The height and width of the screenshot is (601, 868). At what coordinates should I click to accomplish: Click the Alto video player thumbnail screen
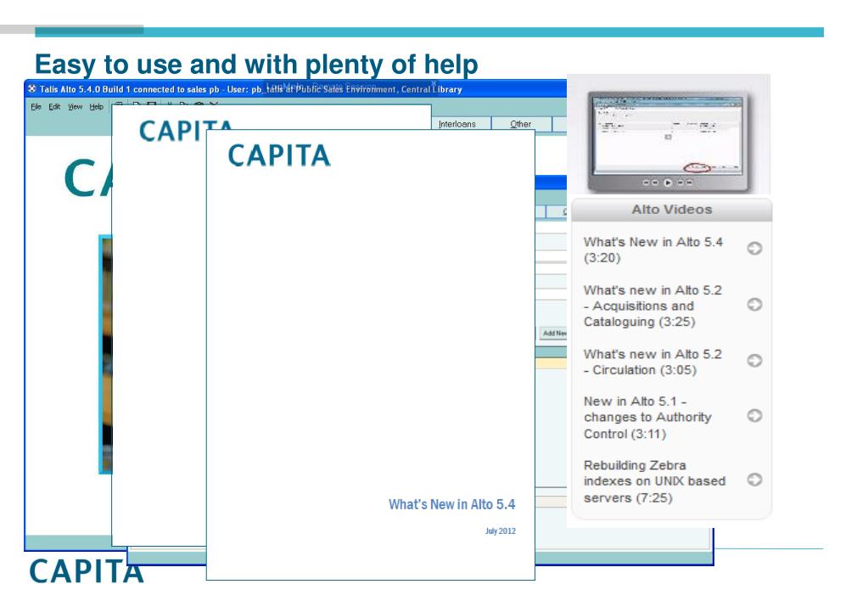(x=668, y=135)
